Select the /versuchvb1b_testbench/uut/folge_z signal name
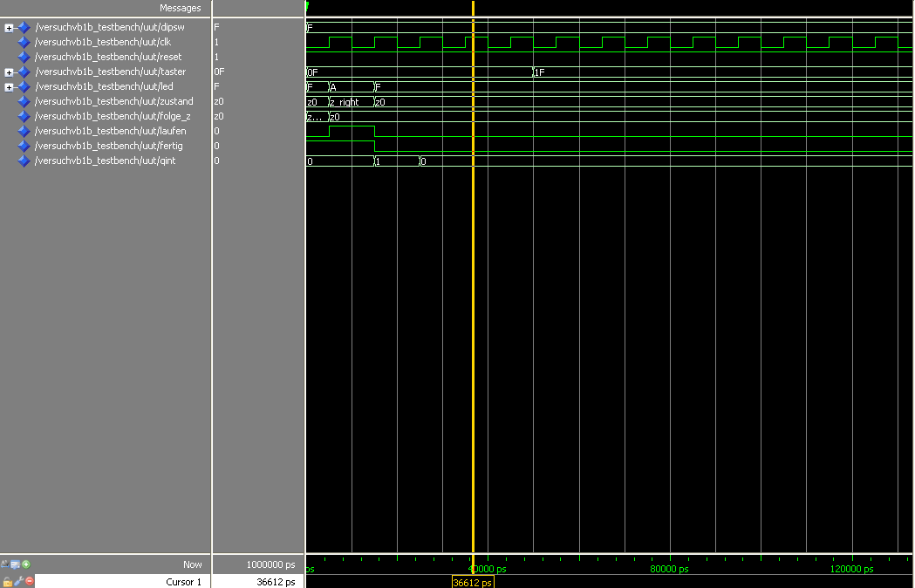 pos(113,116)
